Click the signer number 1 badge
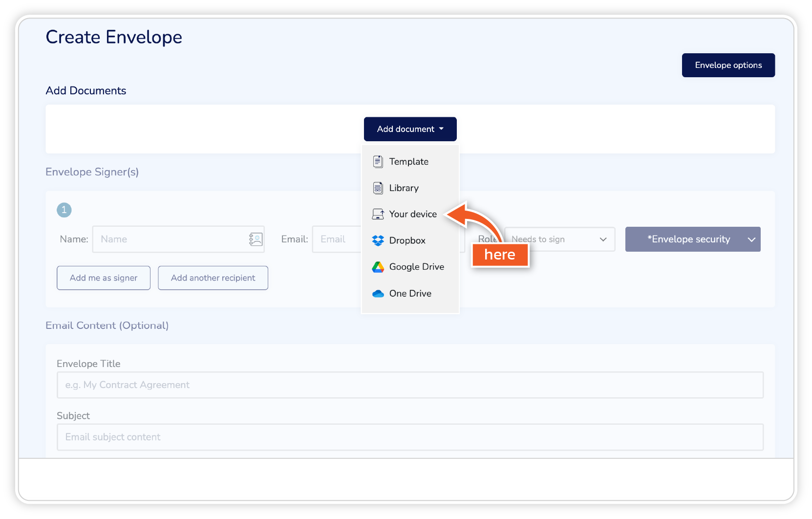The width and height of the screenshot is (812, 519). pos(64,210)
